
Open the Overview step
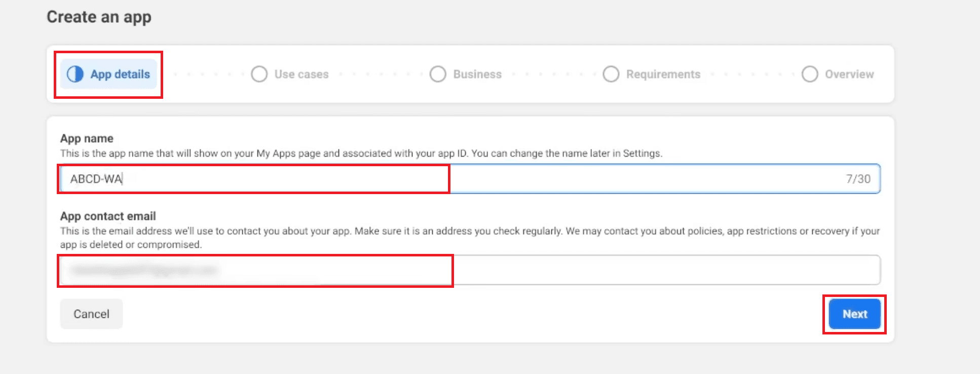(x=838, y=74)
